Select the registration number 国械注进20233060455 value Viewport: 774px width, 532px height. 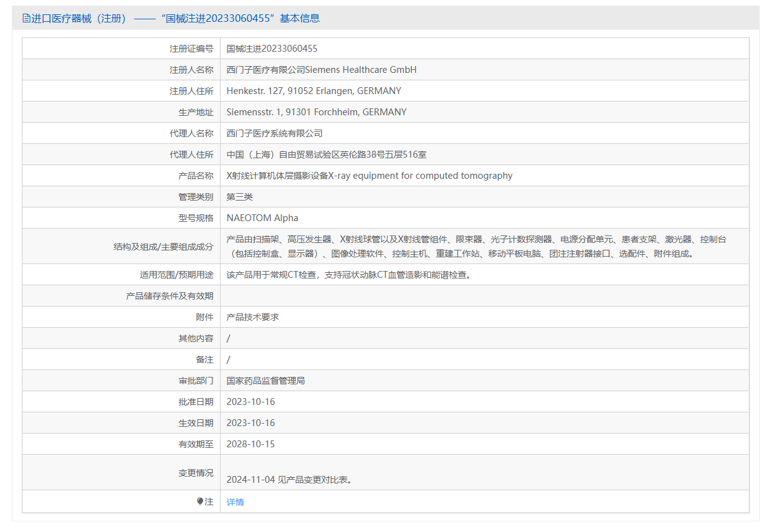coord(272,49)
